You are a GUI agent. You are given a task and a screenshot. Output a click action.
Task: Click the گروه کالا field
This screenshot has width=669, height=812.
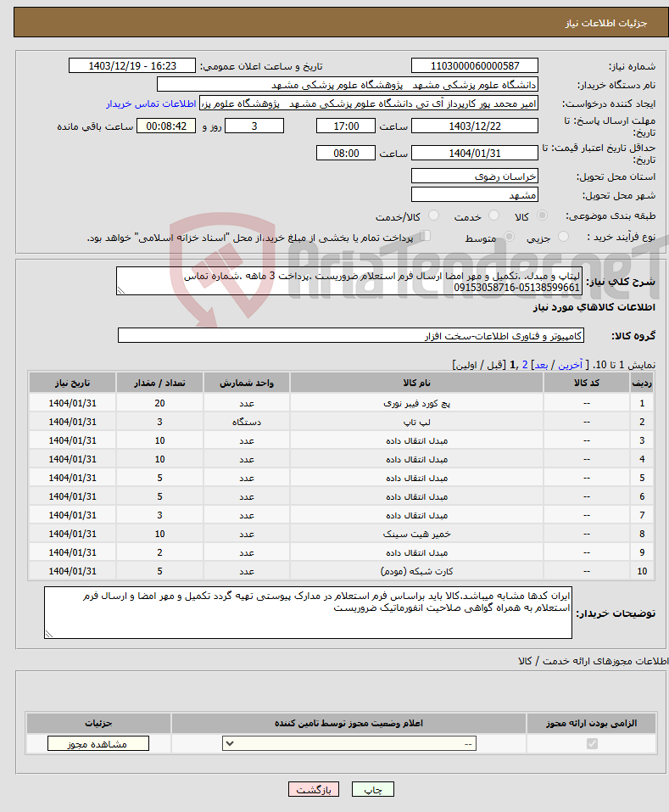[x=351, y=335]
